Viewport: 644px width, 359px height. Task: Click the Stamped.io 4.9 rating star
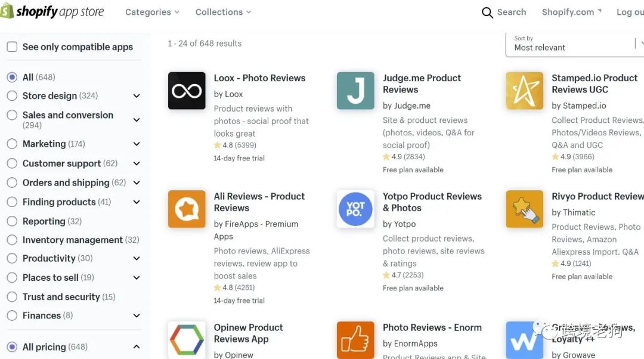tap(555, 156)
